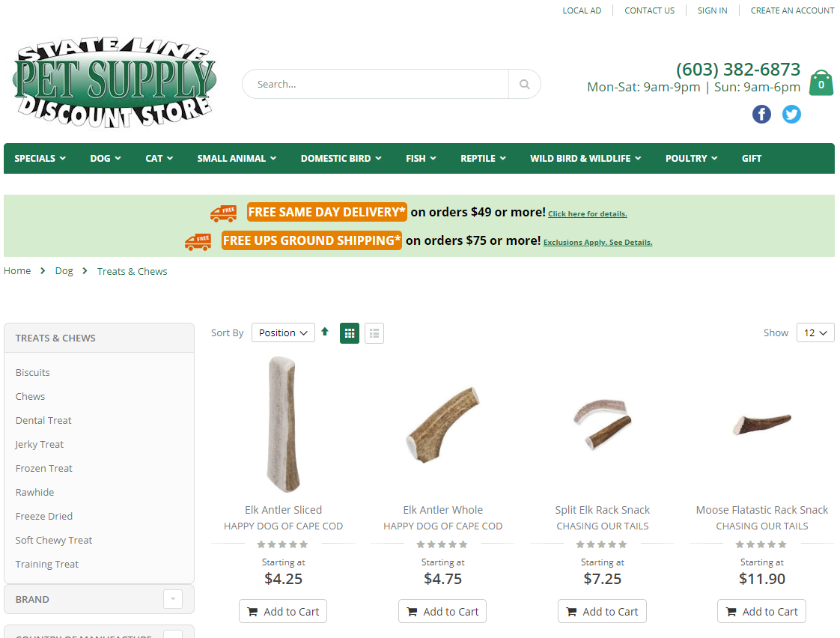Click same day delivery details link
Image resolution: width=840 pixels, height=638 pixels.
click(587, 213)
